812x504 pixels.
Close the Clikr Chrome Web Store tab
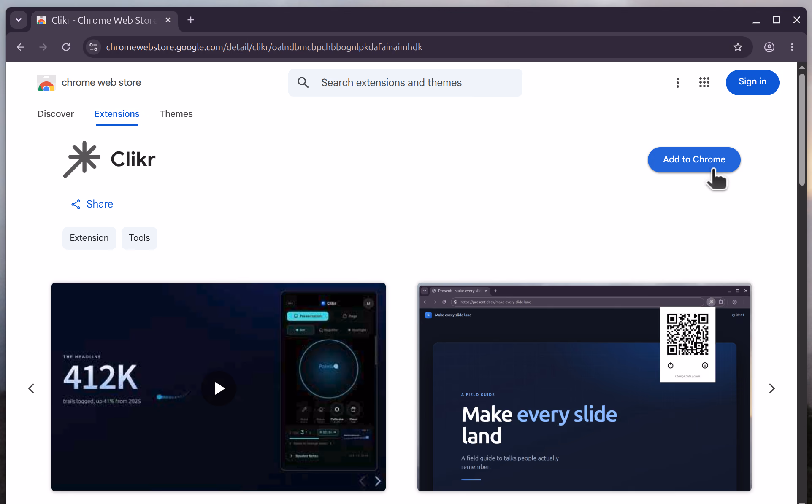tap(168, 20)
